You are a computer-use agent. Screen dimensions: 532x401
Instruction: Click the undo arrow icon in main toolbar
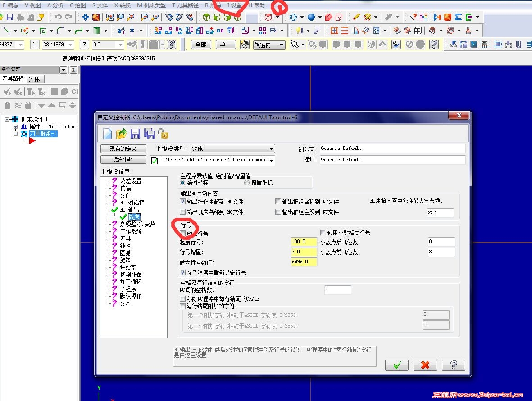[58, 17]
